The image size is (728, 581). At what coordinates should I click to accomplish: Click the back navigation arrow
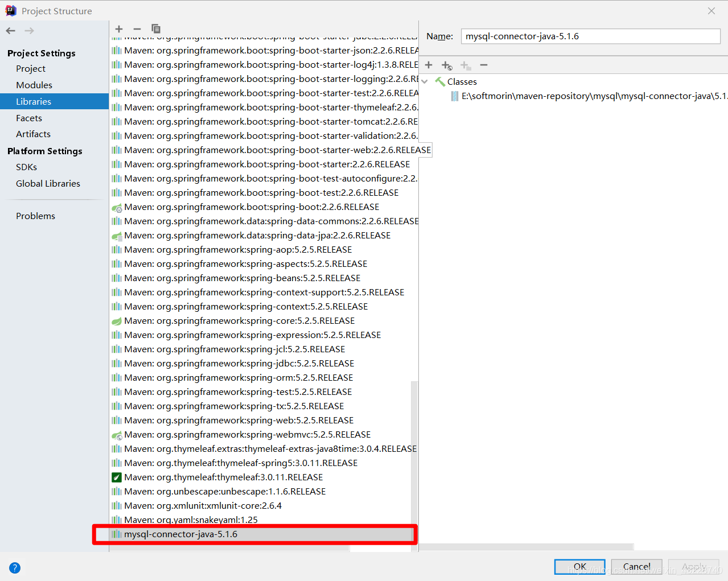pyautogui.click(x=10, y=31)
